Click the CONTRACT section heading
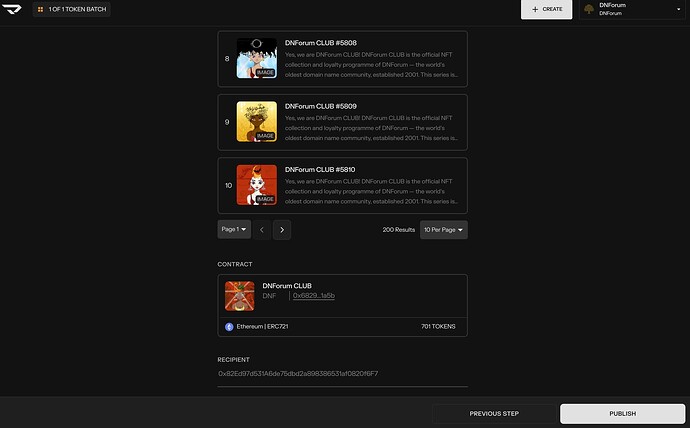The height and width of the screenshot is (428, 690). 235,264
